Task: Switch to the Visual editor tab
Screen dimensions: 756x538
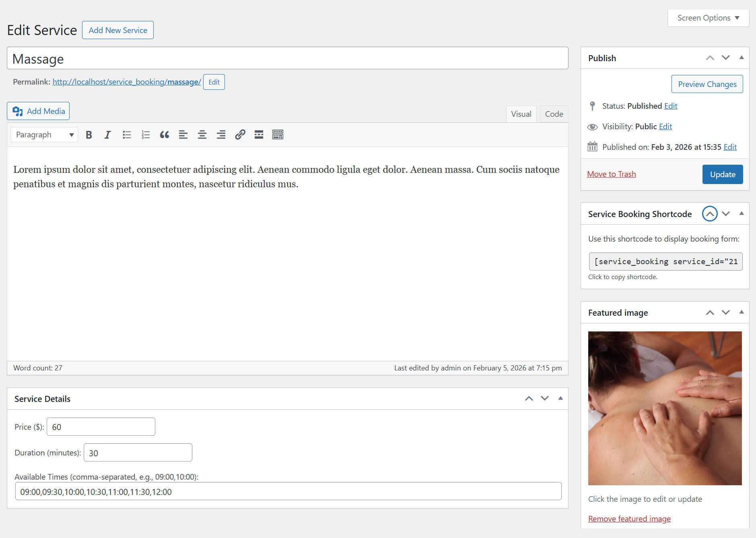Action: click(521, 114)
